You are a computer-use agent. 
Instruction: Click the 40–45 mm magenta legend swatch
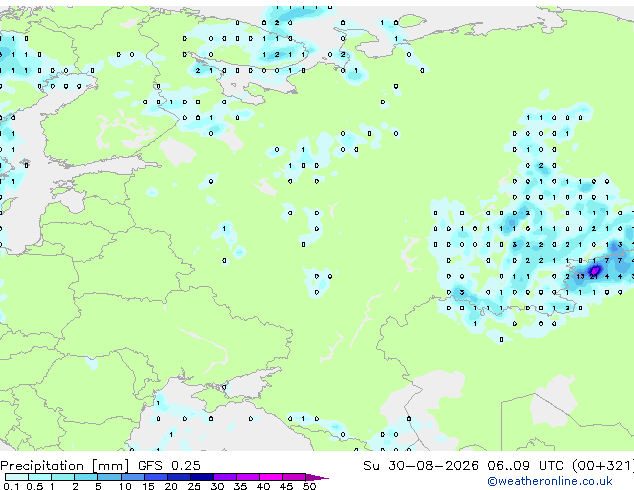pos(271,477)
